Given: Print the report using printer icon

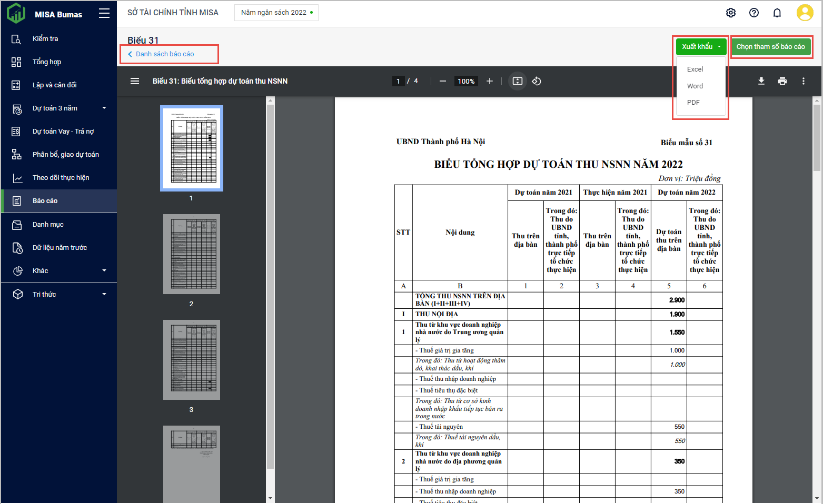Looking at the screenshot, I should point(782,81).
